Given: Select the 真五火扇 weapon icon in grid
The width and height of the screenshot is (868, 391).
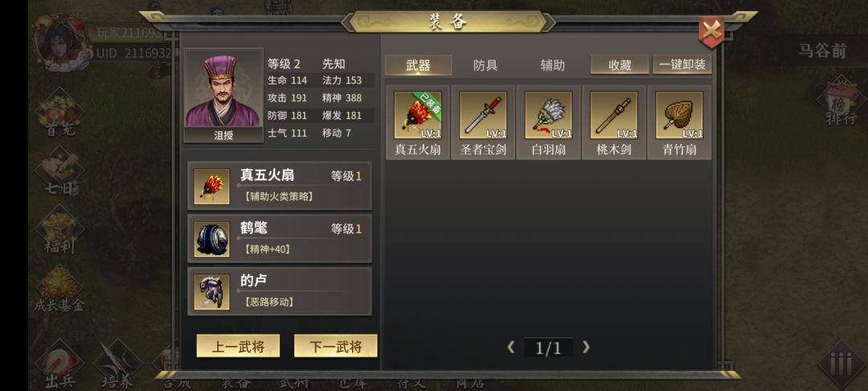Looking at the screenshot, I should click(418, 115).
